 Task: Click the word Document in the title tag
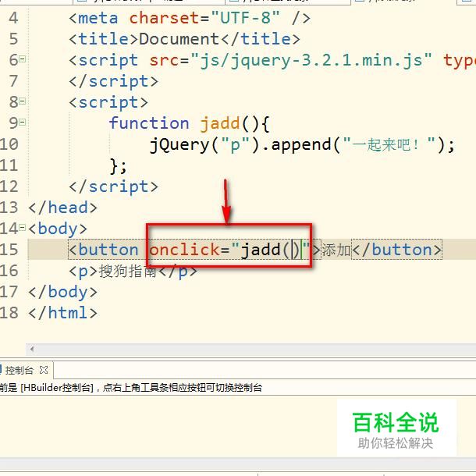[179, 39]
